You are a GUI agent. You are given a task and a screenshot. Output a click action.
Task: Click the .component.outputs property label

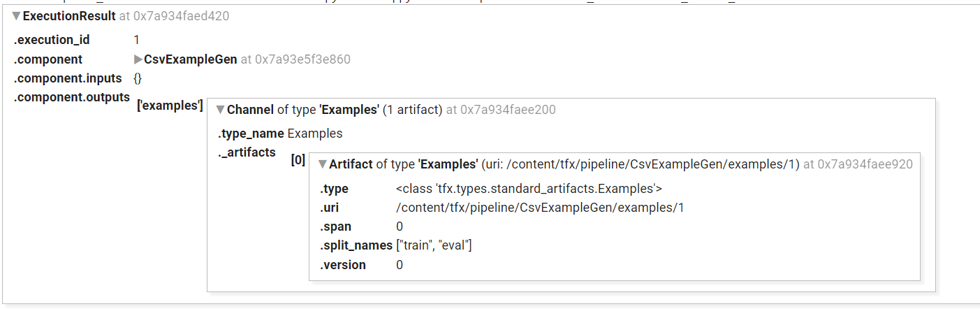pos(72,97)
